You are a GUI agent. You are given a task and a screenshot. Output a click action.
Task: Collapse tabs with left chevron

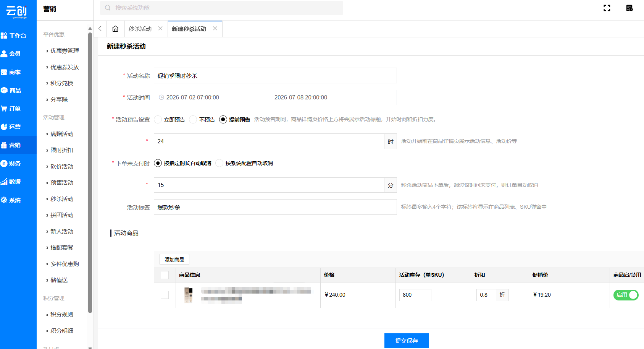pyautogui.click(x=100, y=29)
